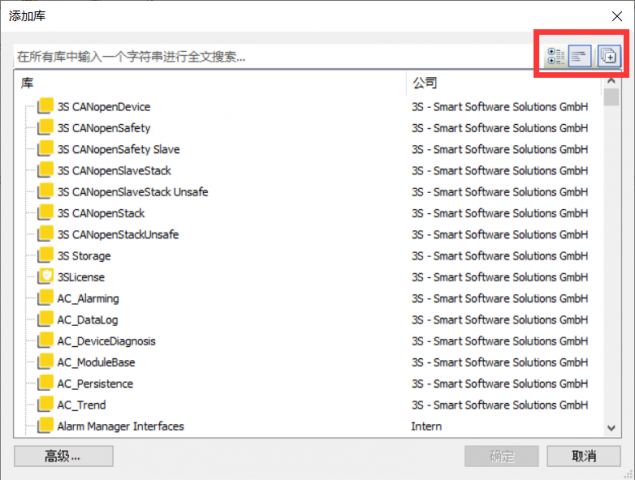Close the 添加库 dialog window
635x480 pixels.
tap(615, 15)
